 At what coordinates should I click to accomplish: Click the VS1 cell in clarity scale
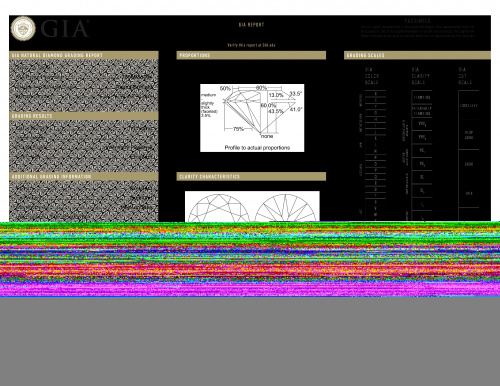[422, 151]
